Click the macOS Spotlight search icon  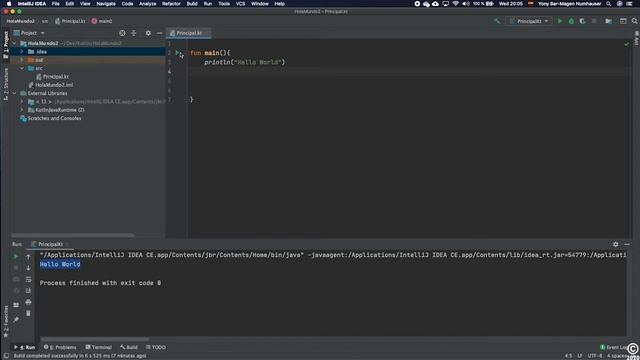[608, 4]
